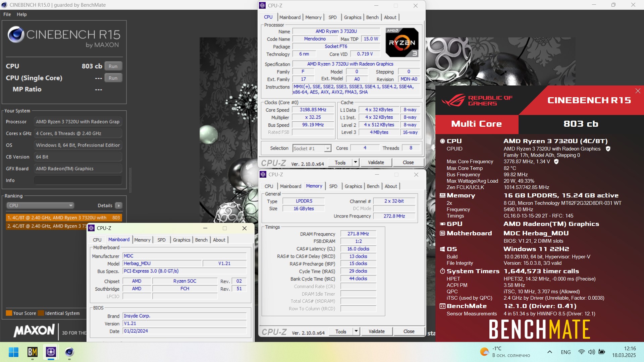
Task: Show hidden system tray icons
Action: tap(549, 352)
